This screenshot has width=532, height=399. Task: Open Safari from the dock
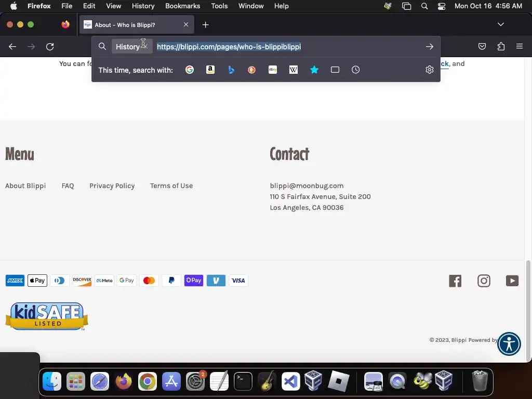tap(99, 381)
